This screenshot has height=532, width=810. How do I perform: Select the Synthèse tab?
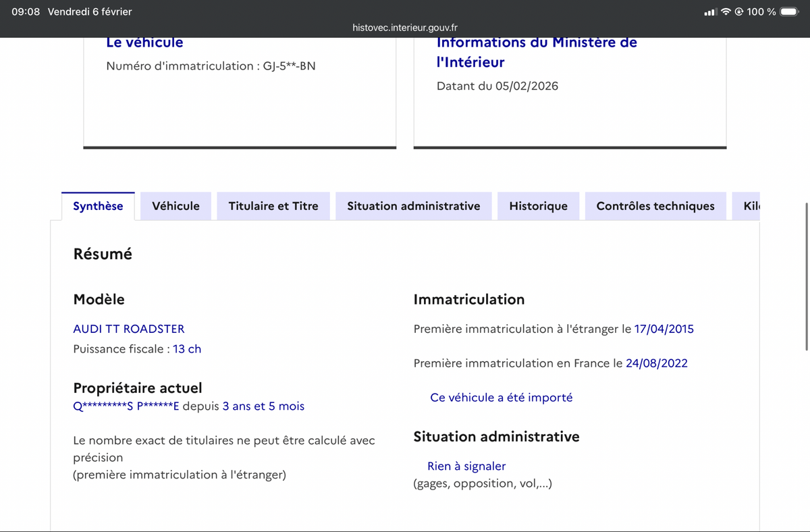point(98,206)
